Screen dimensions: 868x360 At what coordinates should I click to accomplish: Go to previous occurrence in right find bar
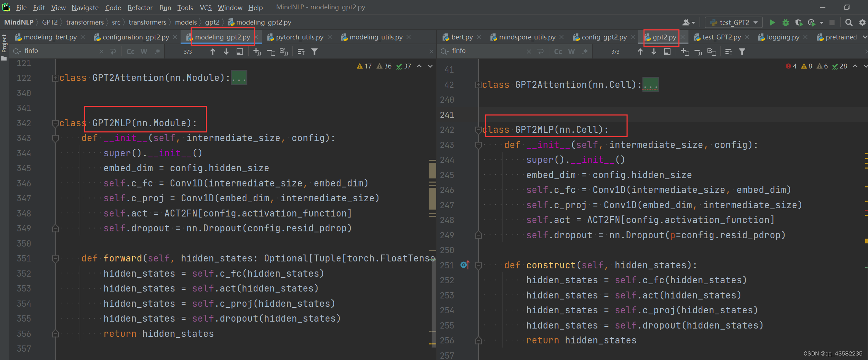click(640, 52)
